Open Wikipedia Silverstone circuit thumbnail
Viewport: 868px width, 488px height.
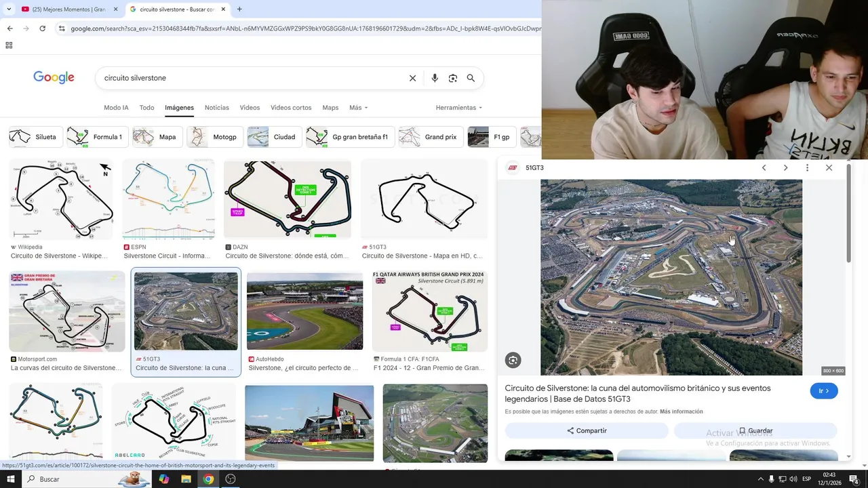coord(61,200)
